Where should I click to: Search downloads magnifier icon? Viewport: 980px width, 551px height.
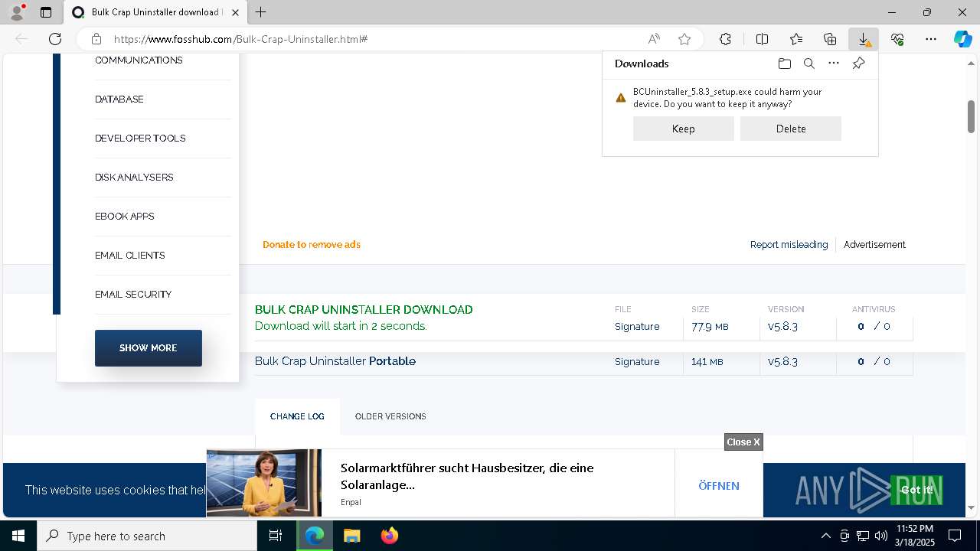click(x=808, y=64)
